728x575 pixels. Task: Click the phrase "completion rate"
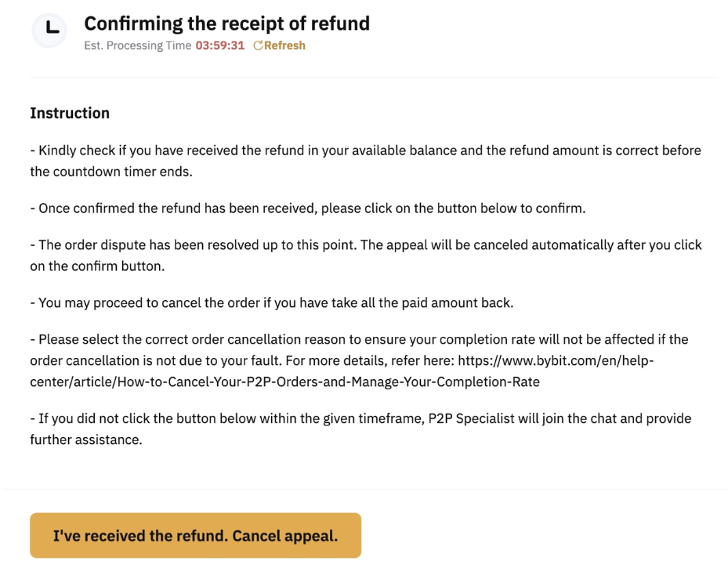pos(560,340)
